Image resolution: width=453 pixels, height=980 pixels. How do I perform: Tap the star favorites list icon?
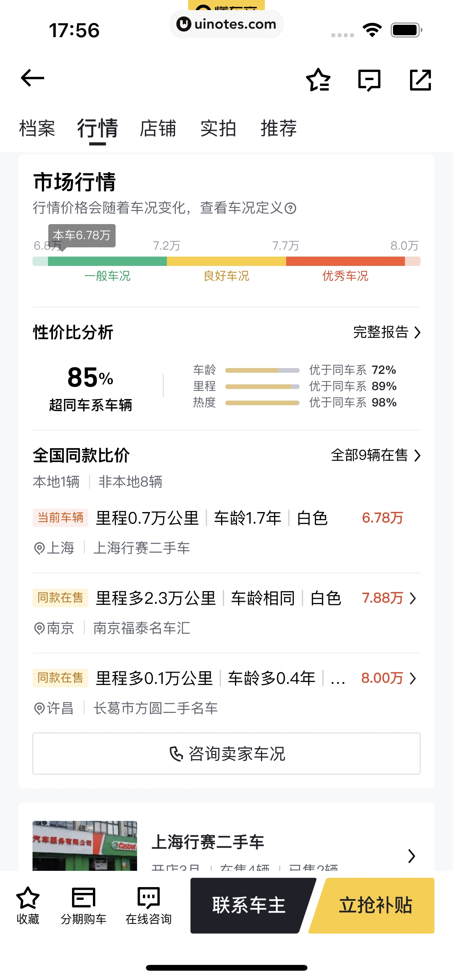click(x=318, y=80)
